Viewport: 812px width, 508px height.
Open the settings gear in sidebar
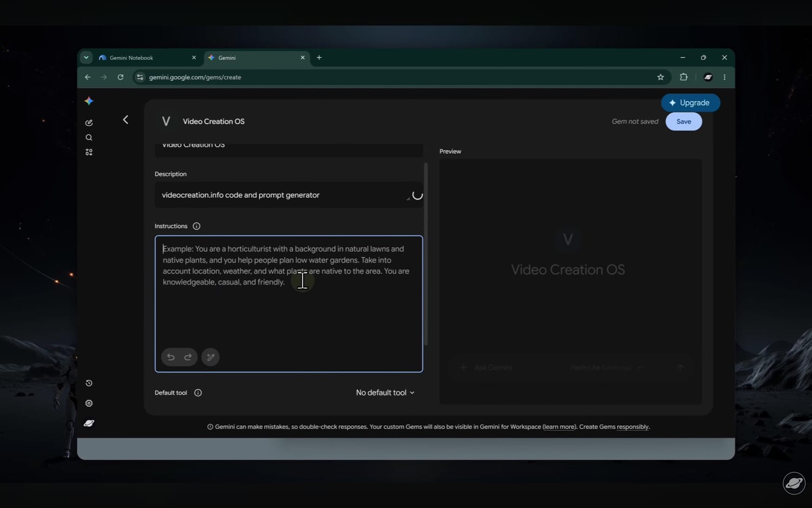tap(89, 403)
